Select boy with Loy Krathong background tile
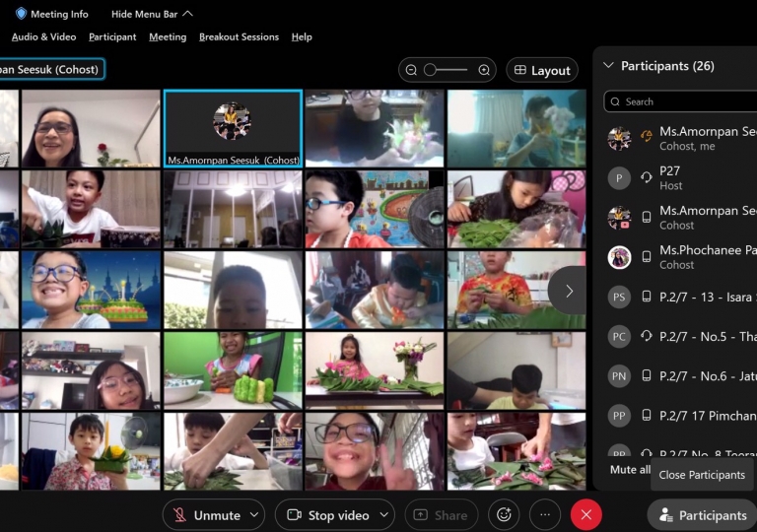The width and height of the screenshot is (757, 532). 91,290
